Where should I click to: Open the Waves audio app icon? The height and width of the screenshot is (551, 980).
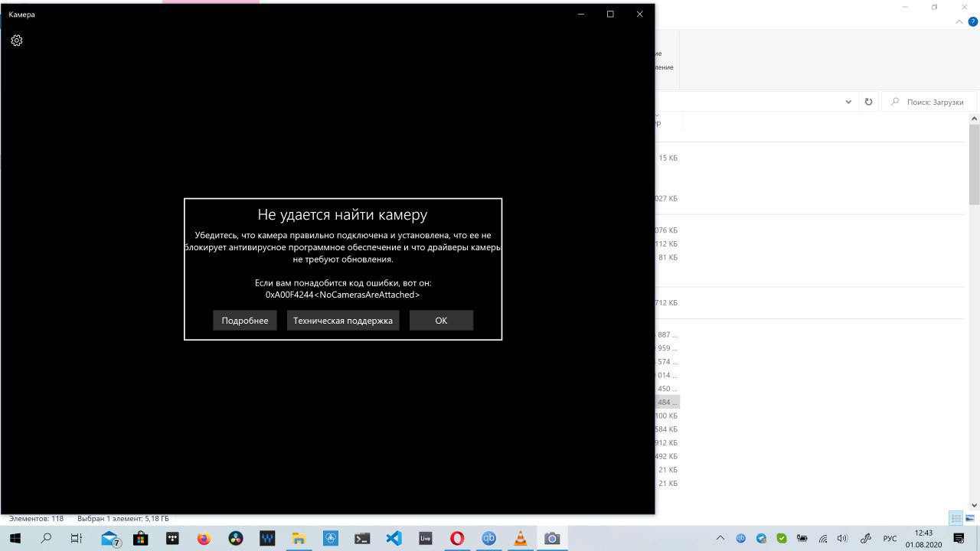pyautogui.click(x=267, y=538)
